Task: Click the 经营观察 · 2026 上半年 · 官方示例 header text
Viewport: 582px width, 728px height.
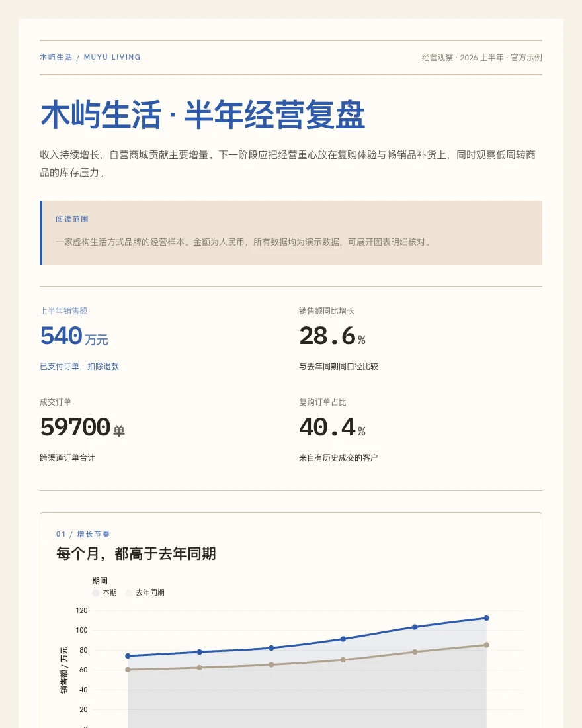Action: click(x=481, y=57)
